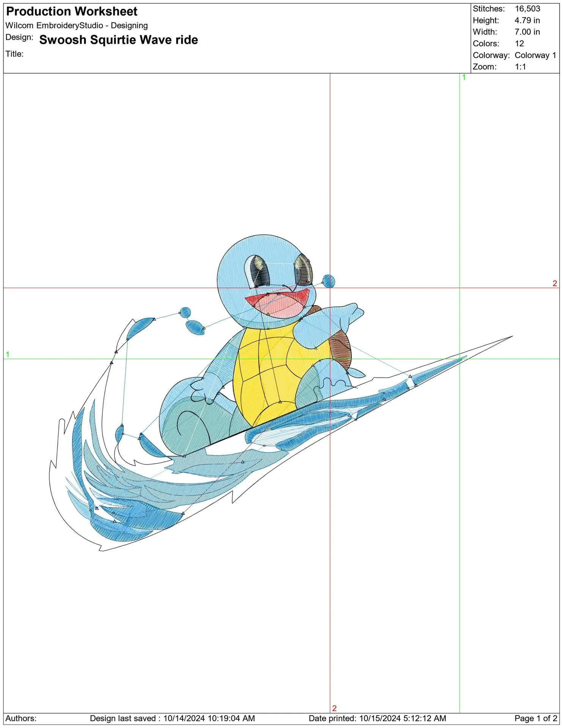Click the "Width:" label
563x728 pixels.
pyautogui.click(x=484, y=32)
